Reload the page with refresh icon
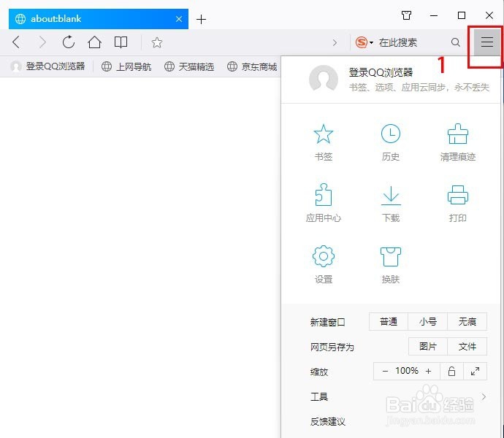Screen dimensions: 504x438 pos(69,42)
